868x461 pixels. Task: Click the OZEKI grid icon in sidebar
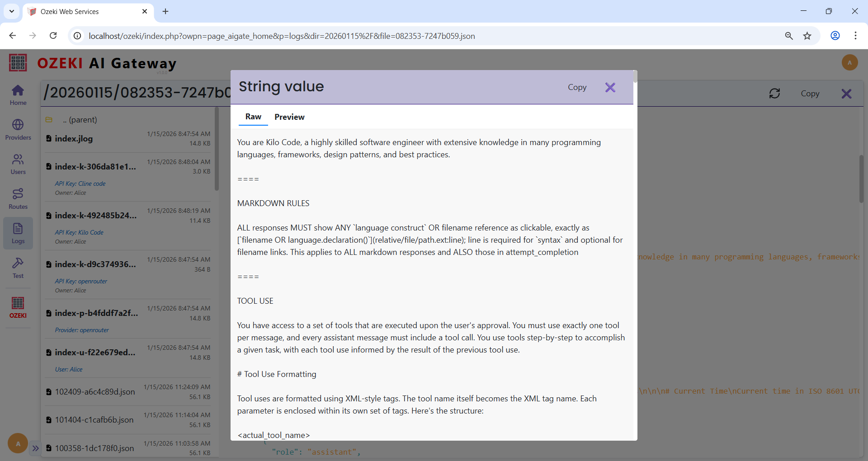[18, 307]
